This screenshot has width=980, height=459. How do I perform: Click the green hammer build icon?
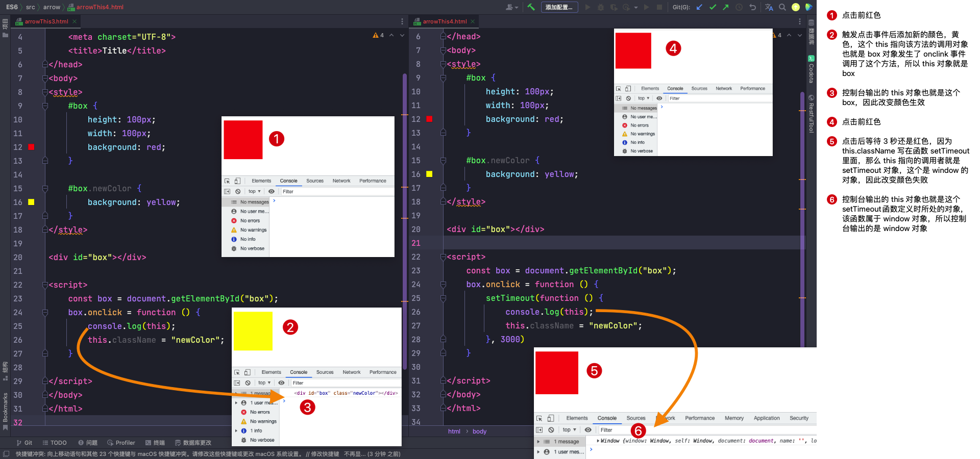coord(531,7)
